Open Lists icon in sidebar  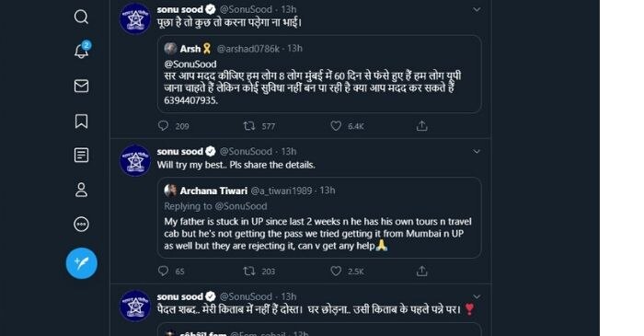tap(81, 156)
